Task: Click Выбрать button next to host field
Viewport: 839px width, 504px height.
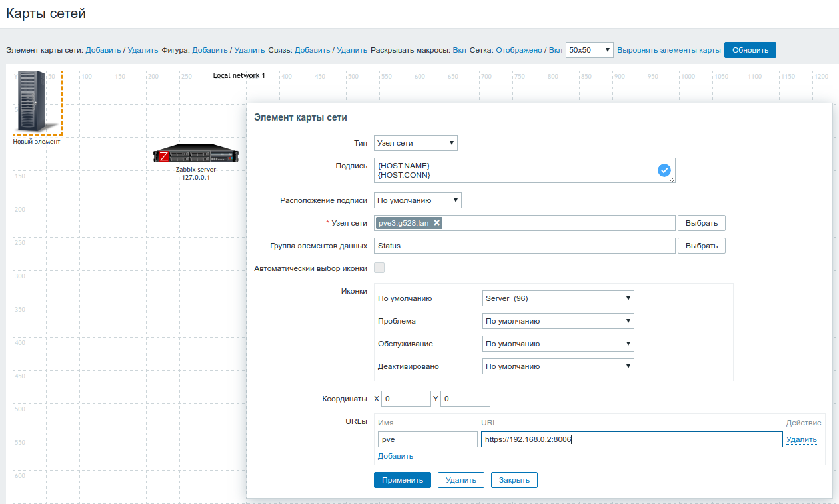Action: [702, 223]
